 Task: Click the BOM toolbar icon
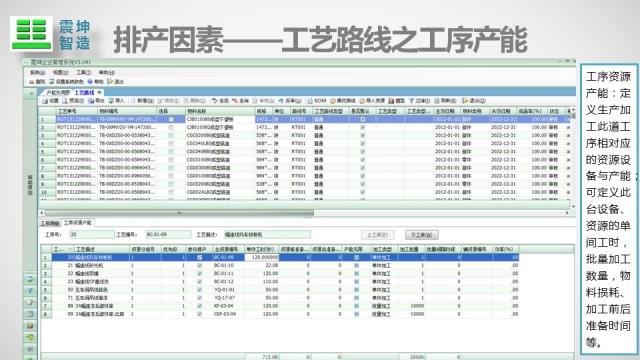(x=310, y=100)
